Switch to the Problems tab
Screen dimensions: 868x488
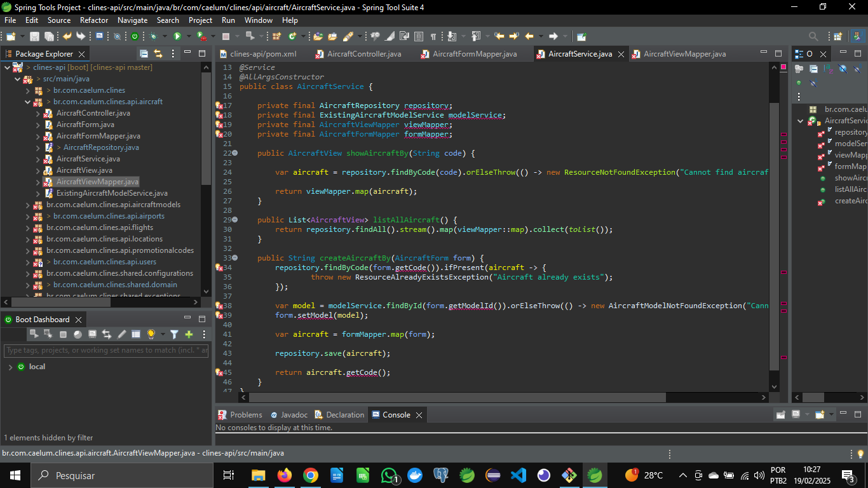(240, 414)
